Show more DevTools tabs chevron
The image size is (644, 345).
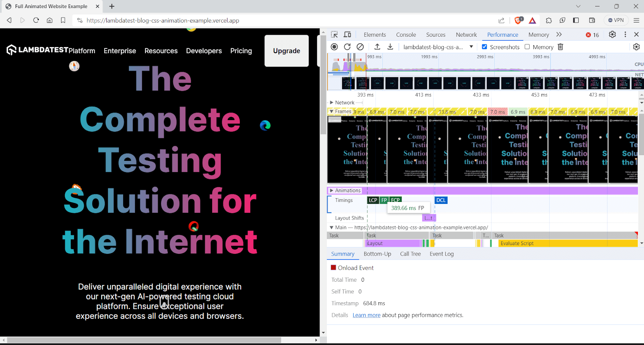[559, 35]
